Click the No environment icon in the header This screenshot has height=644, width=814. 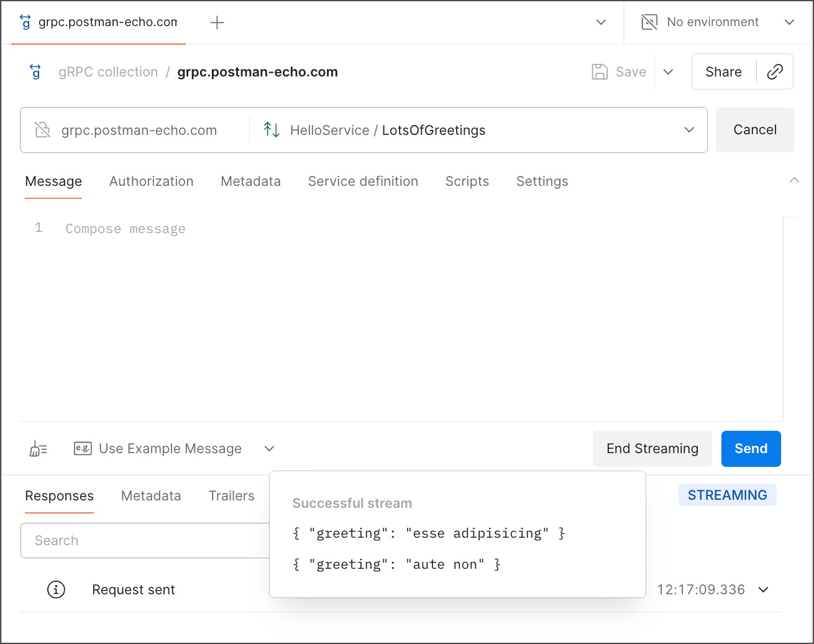[x=649, y=22]
